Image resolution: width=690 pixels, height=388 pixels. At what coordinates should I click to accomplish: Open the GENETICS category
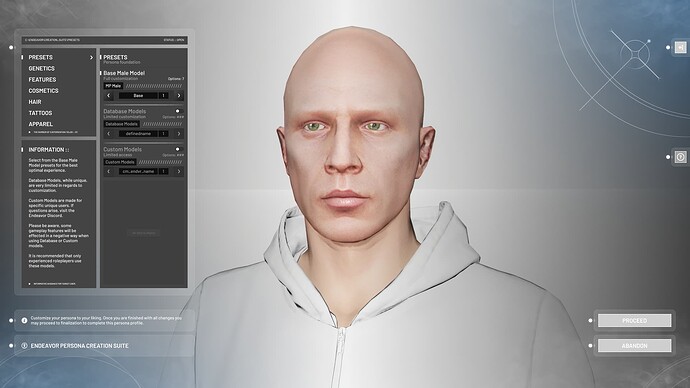coord(42,69)
